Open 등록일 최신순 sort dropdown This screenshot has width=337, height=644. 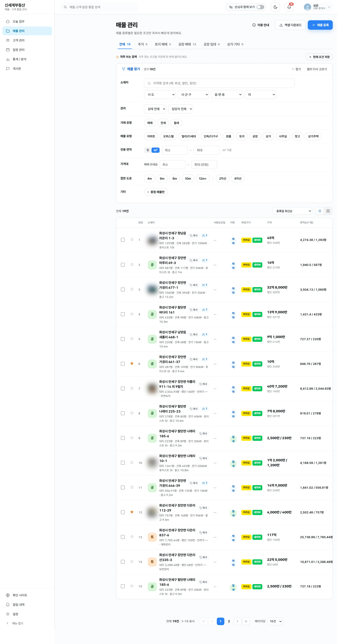[292, 211]
